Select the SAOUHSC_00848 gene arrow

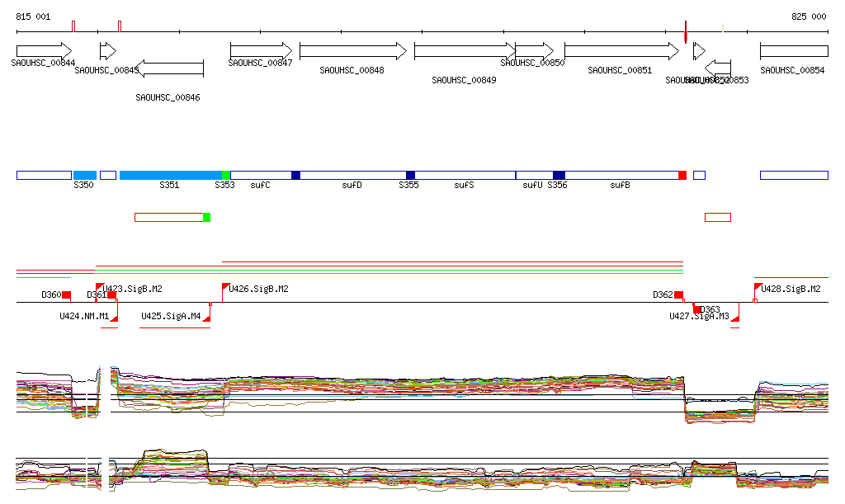point(352,51)
